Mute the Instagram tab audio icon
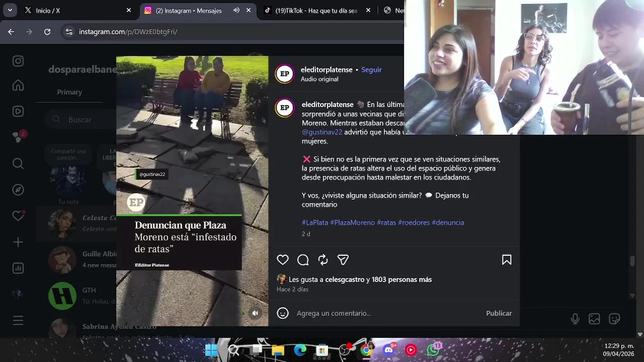644x362 pixels. pyautogui.click(x=236, y=10)
